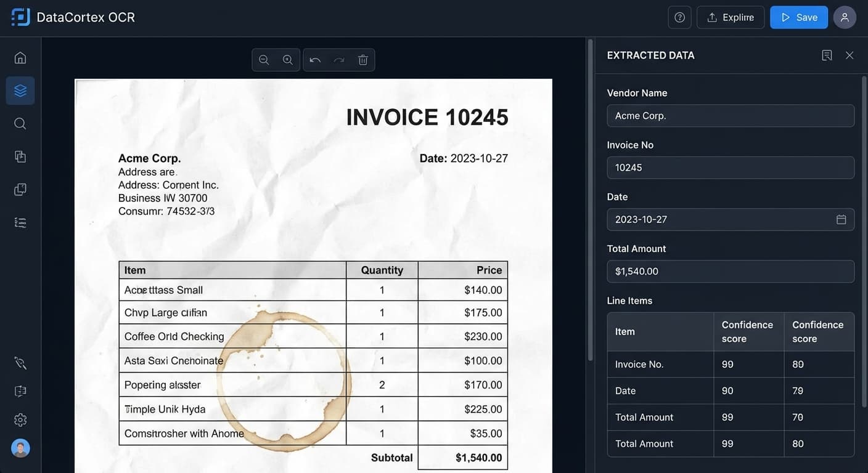Click the Extracted Data panel scrollbar
Image resolution: width=868 pixels, height=473 pixels.
(864, 240)
